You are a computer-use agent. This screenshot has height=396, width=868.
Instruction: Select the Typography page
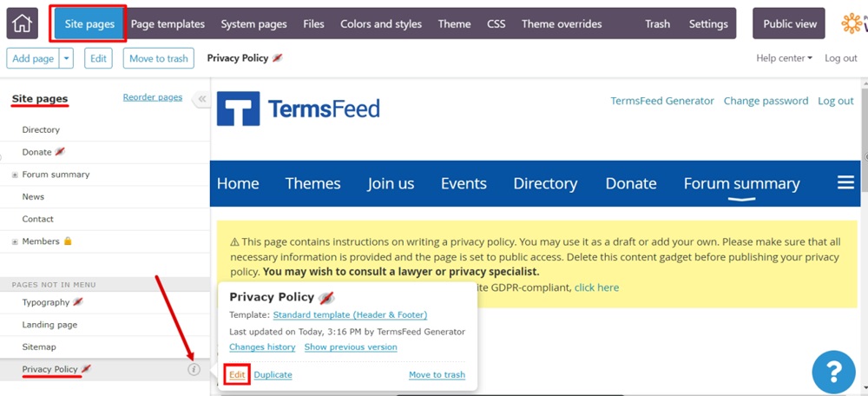(46, 302)
